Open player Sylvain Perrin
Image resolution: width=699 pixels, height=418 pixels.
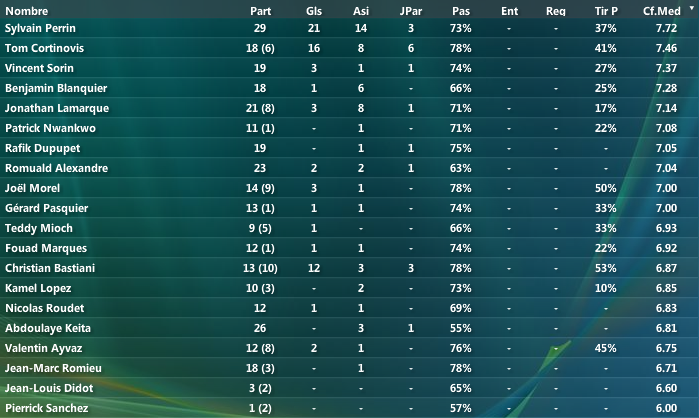[x=40, y=28]
